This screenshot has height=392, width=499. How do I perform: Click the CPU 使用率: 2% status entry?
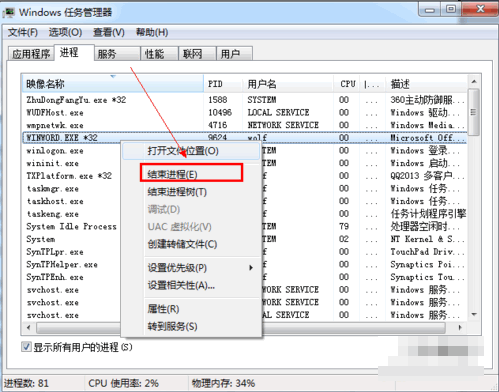pyautogui.click(x=123, y=383)
